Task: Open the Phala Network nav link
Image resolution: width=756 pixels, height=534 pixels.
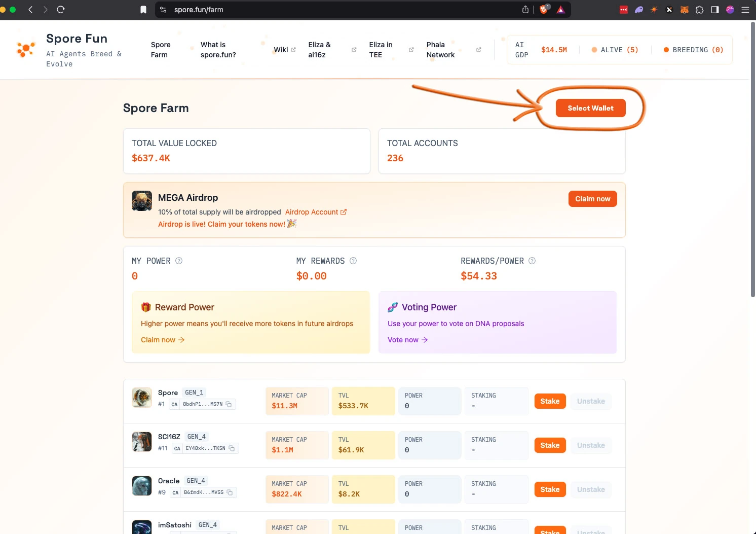Action: pos(453,50)
